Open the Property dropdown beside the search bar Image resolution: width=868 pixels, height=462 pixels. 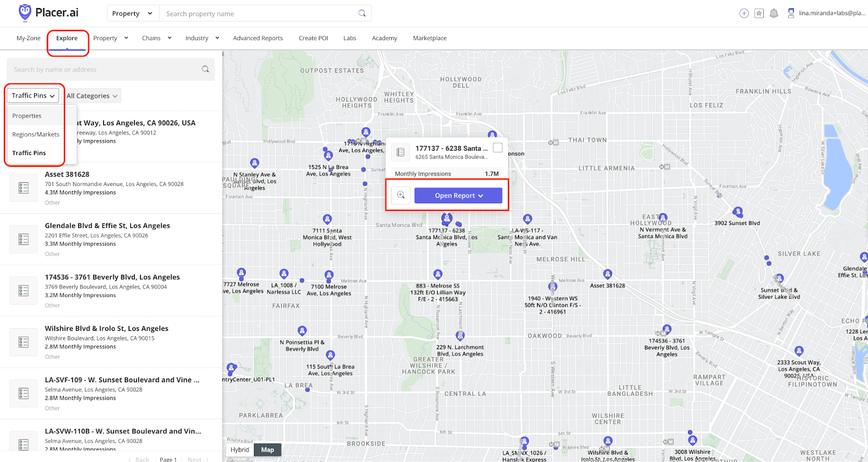pyautogui.click(x=132, y=14)
